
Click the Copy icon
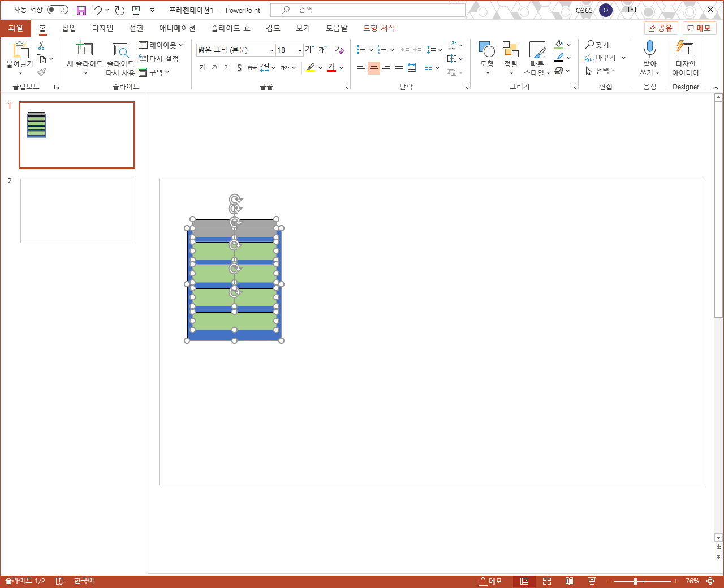click(41, 59)
